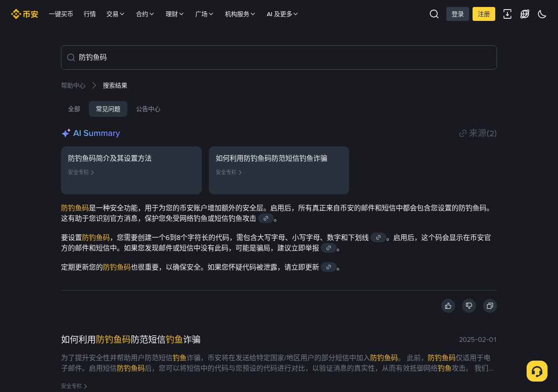Click 安全专栏 below the search result
The width and height of the screenshot is (558, 392).
[x=74, y=386]
